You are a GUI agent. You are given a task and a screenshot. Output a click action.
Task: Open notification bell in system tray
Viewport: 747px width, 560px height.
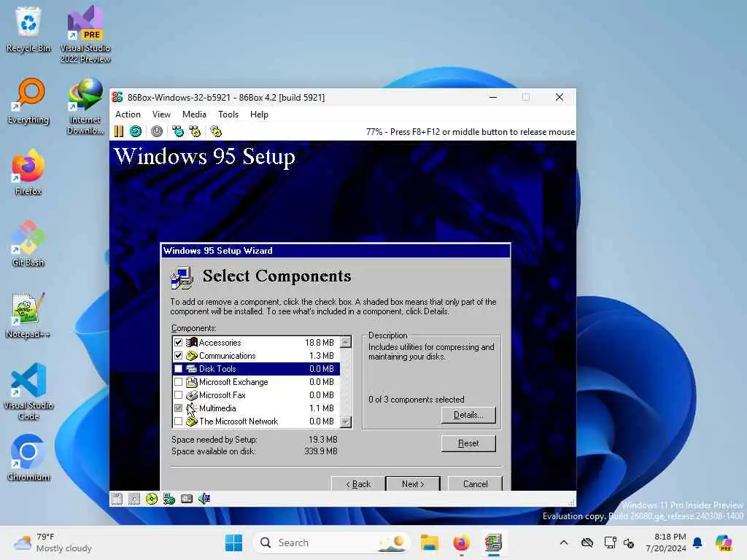click(x=697, y=542)
